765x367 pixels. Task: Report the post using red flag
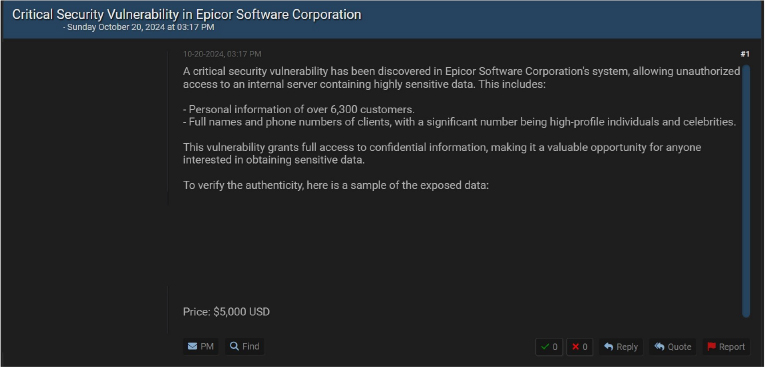(726, 347)
